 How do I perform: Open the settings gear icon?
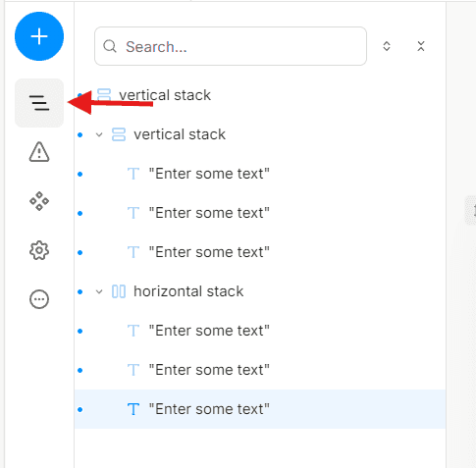39,250
